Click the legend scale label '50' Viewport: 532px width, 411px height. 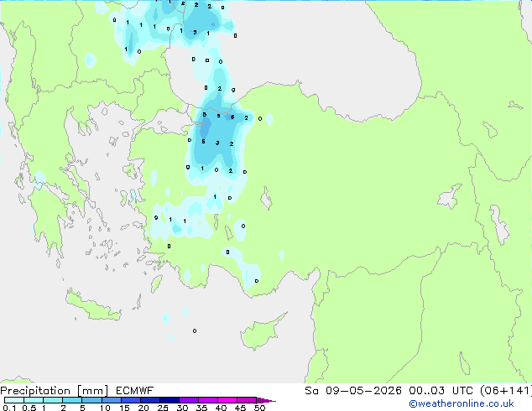[260, 408]
